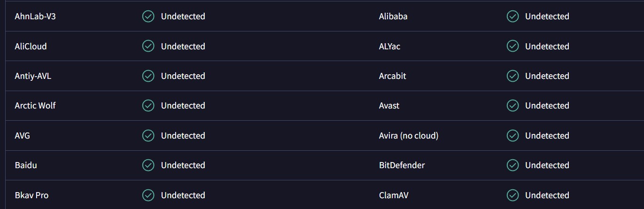Click the Avast row checkmark icon

tap(512, 106)
